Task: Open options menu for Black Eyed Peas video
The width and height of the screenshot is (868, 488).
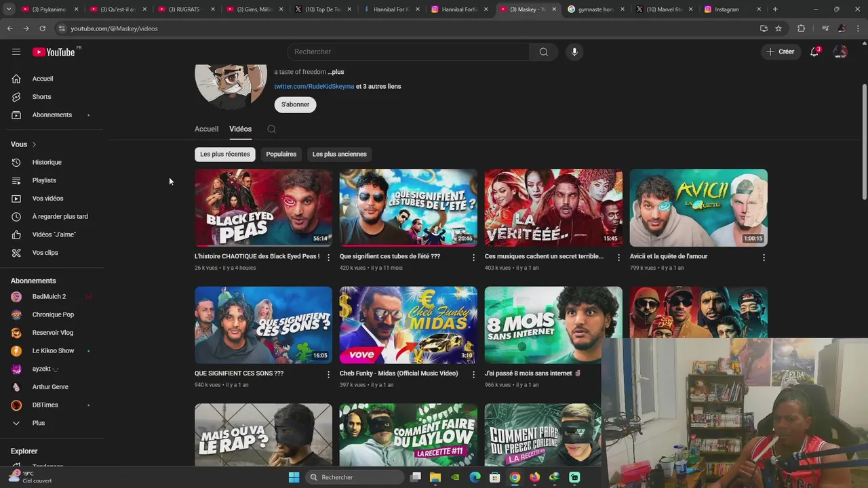Action: coord(329,258)
